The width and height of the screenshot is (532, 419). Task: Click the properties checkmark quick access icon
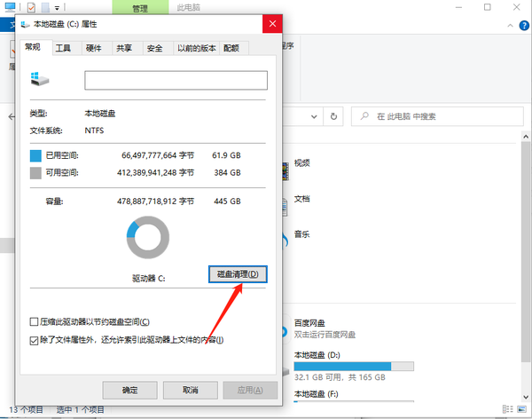coord(31,7)
